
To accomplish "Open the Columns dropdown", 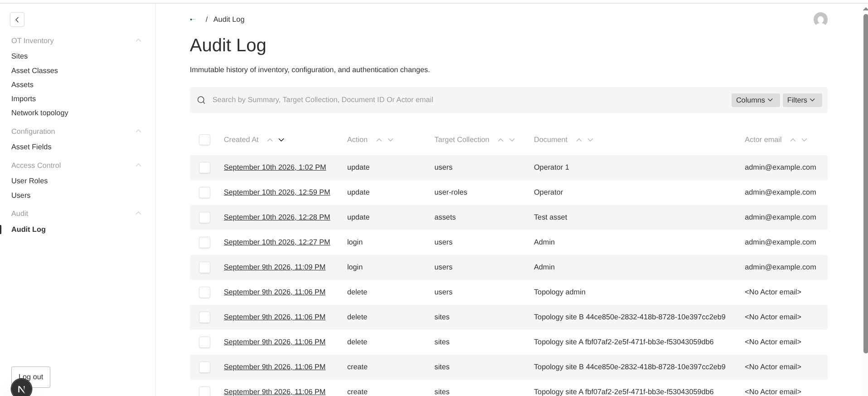I will click(x=755, y=100).
